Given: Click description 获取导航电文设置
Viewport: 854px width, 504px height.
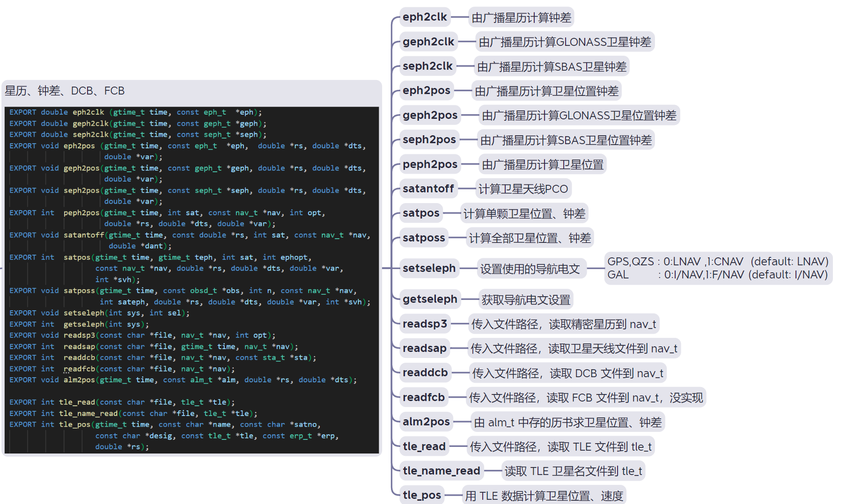Looking at the screenshot, I should point(526,300).
